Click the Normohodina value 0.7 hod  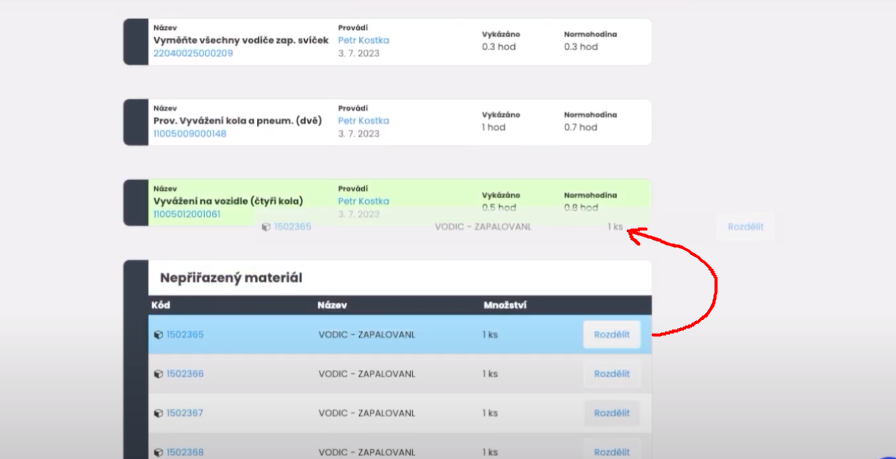[x=581, y=127]
